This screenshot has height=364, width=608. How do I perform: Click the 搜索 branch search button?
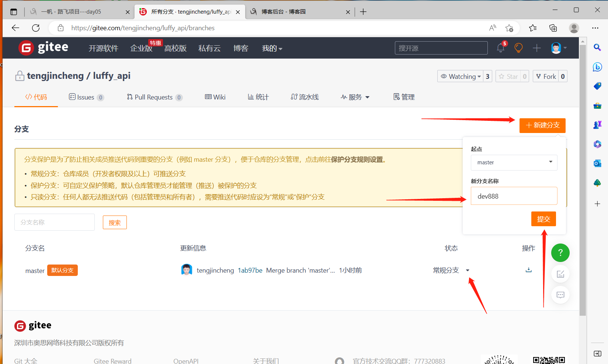tap(115, 223)
